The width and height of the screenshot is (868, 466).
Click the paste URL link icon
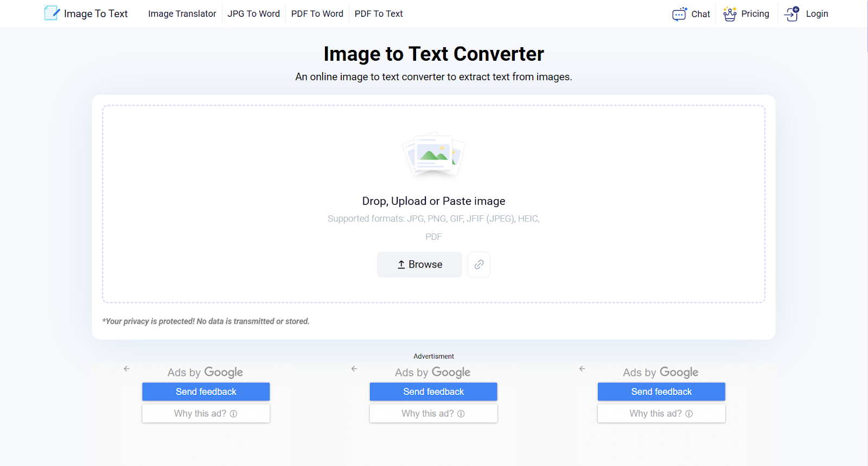pos(479,265)
